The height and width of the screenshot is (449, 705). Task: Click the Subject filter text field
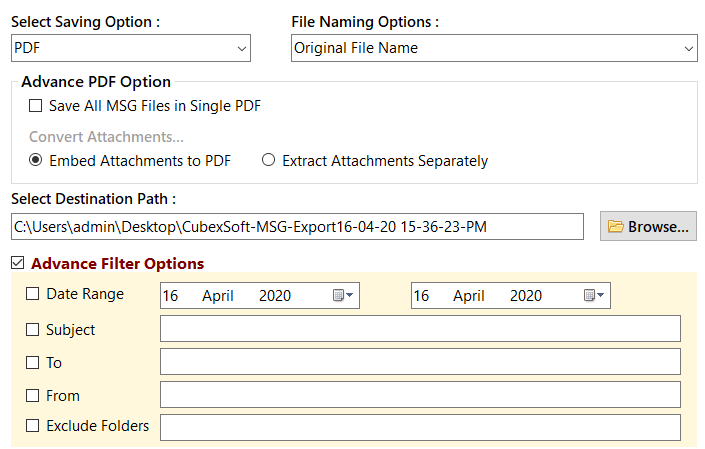pos(420,329)
